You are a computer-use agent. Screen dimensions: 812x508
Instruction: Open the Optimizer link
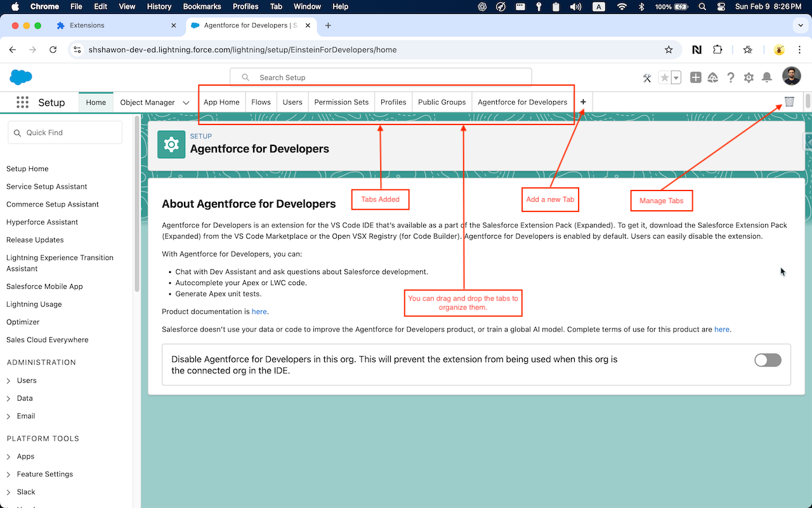[23, 322]
